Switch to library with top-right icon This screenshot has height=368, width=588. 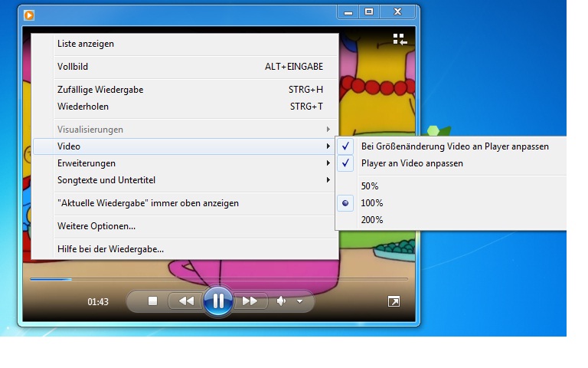pos(400,38)
